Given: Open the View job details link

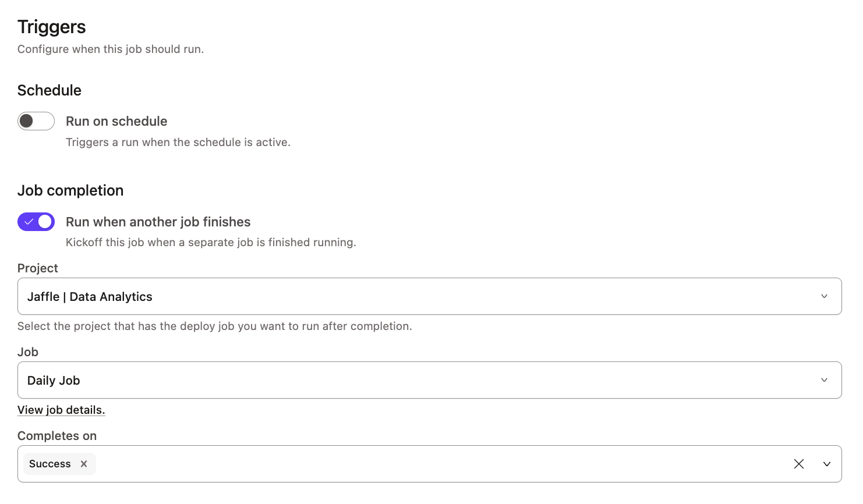Looking at the screenshot, I should tap(61, 410).
